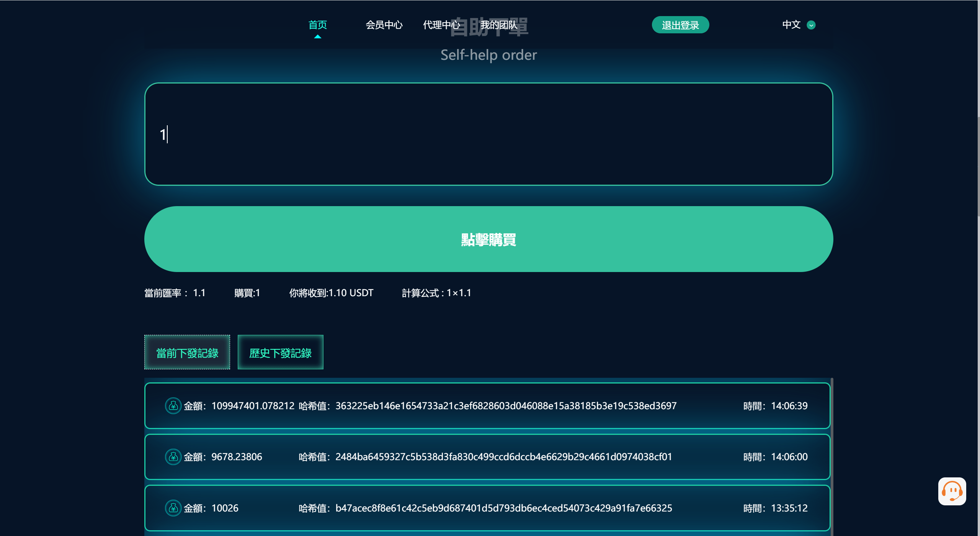Go to 首页 home menu item
This screenshot has width=980, height=536.
point(317,25)
